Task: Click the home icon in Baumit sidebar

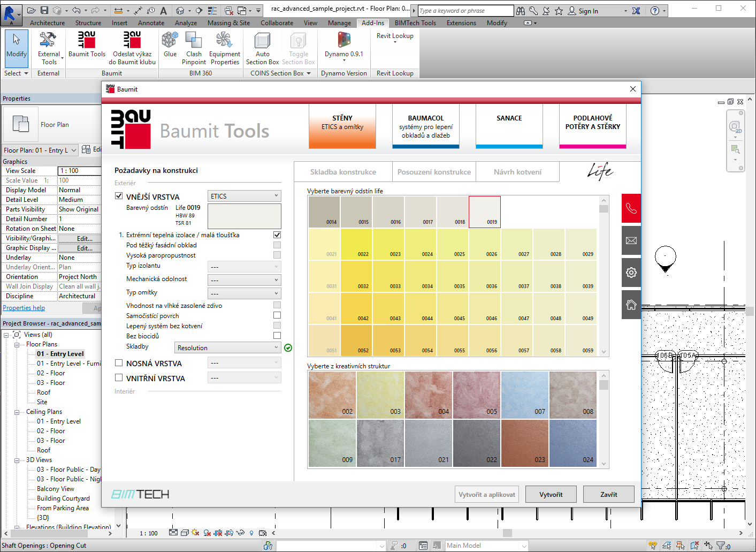Action: click(x=631, y=305)
